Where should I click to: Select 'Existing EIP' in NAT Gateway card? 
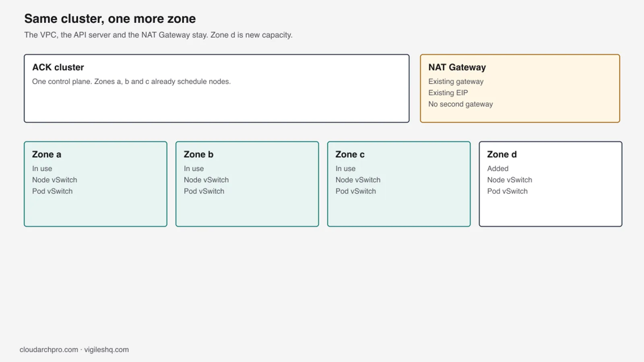(x=448, y=93)
